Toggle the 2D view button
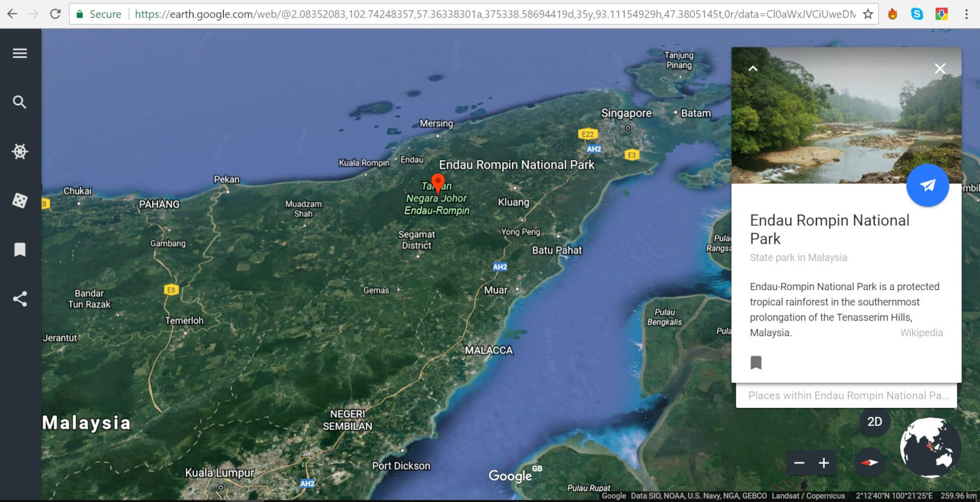The image size is (980, 502). click(874, 422)
